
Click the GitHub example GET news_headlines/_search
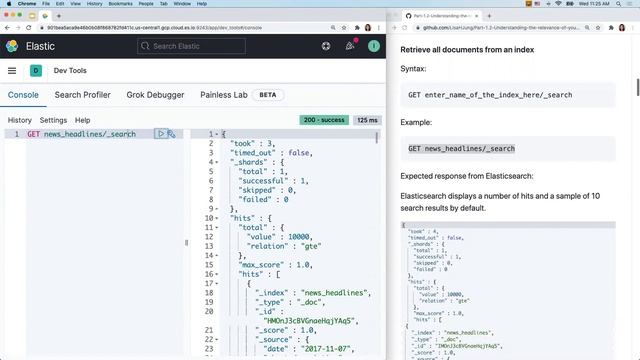[x=461, y=149]
